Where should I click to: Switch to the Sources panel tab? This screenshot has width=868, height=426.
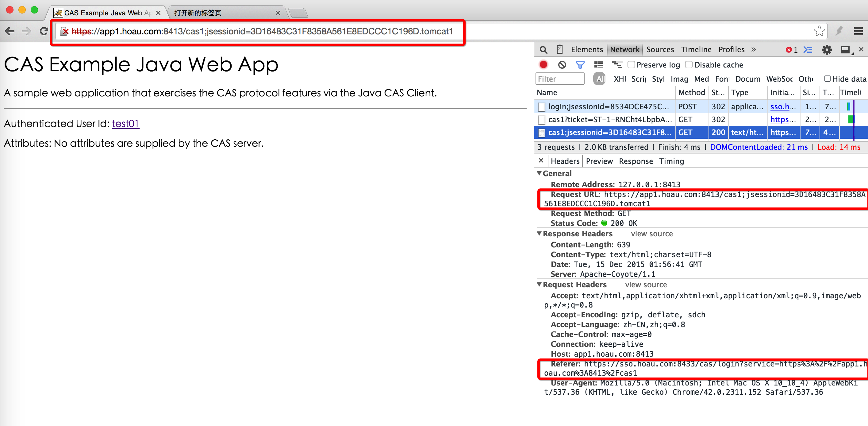[660, 50]
